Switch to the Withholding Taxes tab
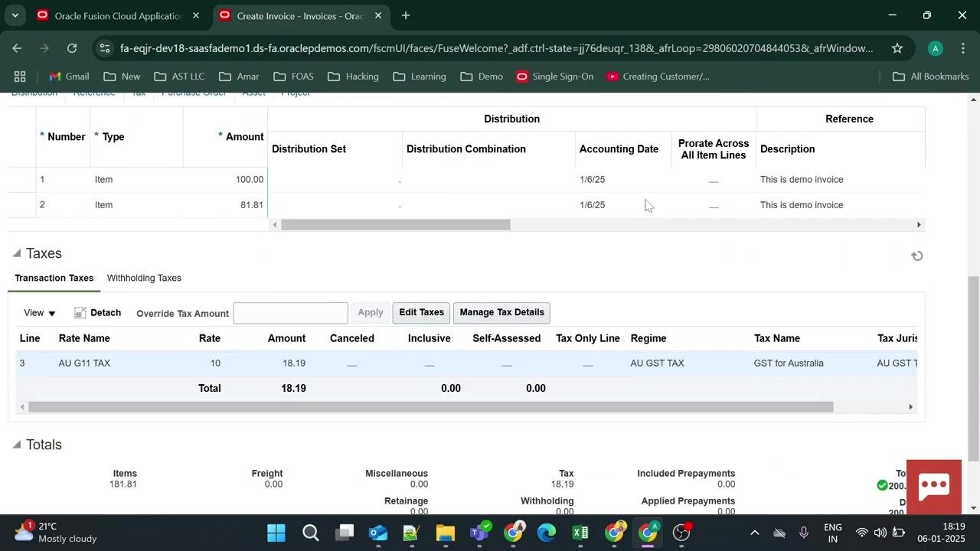The height and width of the screenshot is (551, 980). 144,278
